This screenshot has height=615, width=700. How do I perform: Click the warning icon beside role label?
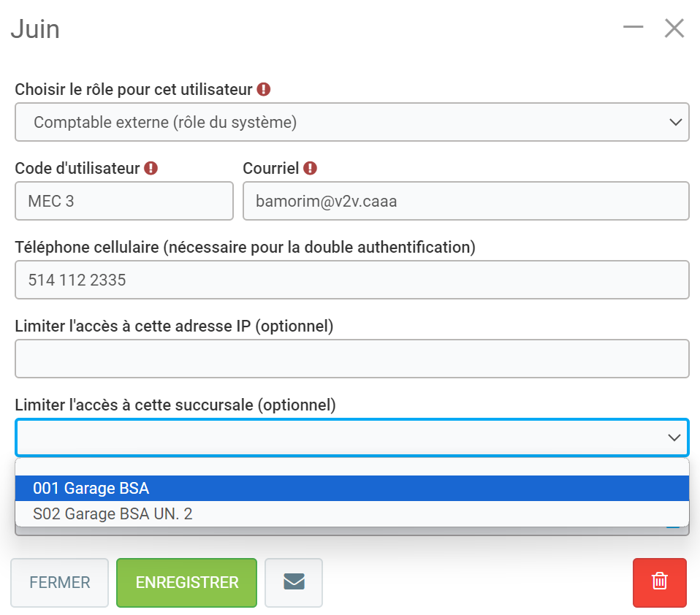(264, 89)
